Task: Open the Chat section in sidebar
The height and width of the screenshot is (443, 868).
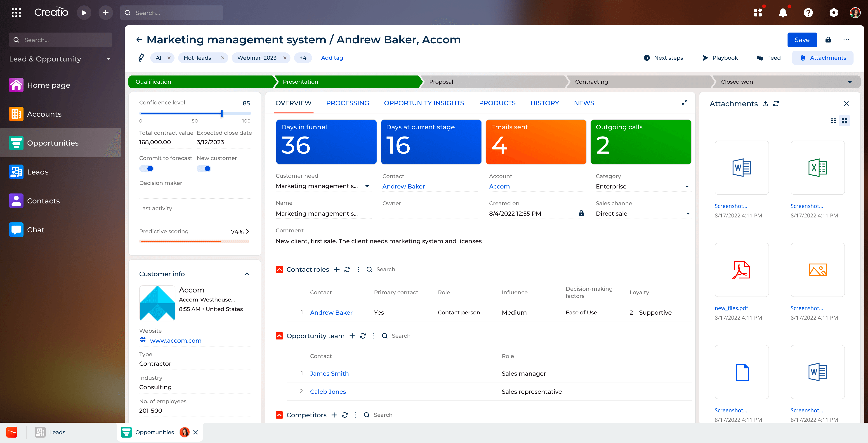Action: (x=35, y=230)
